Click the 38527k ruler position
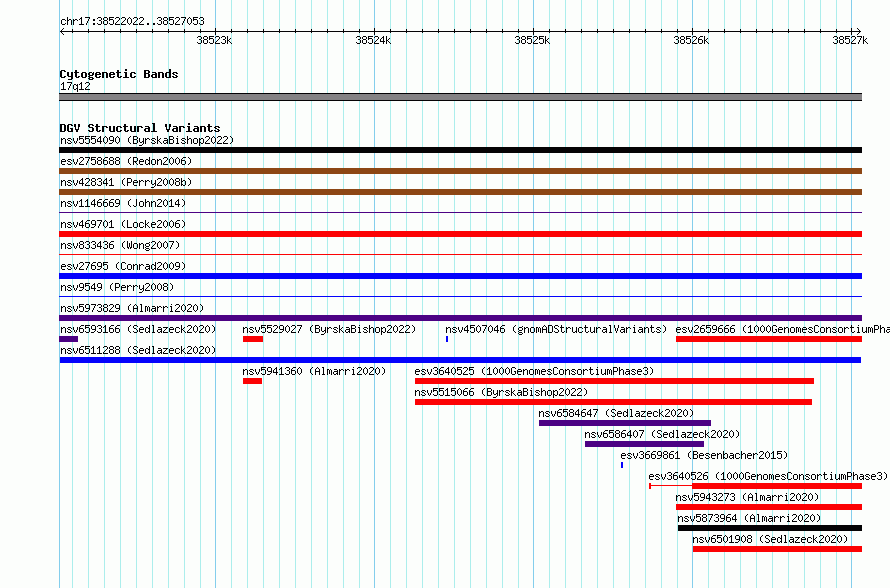The width and height of the screenshot is (890, 588). pos(850,40)
